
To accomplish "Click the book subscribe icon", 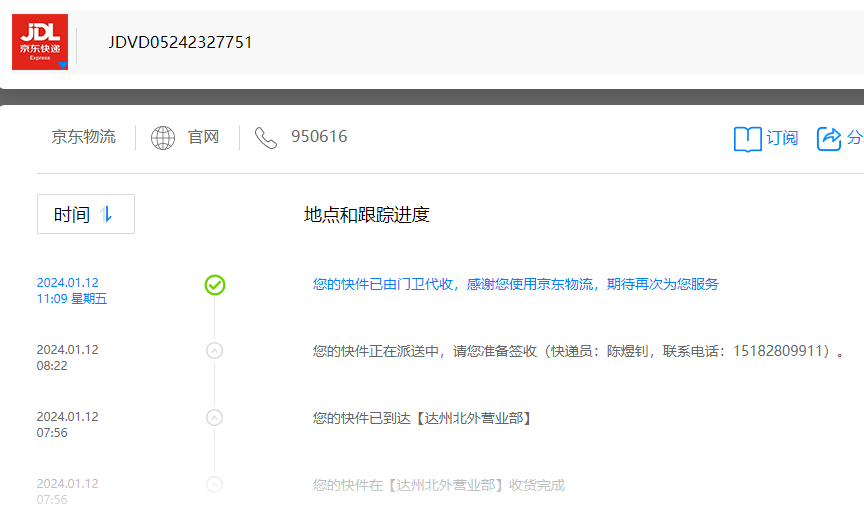I will (747, 138).
